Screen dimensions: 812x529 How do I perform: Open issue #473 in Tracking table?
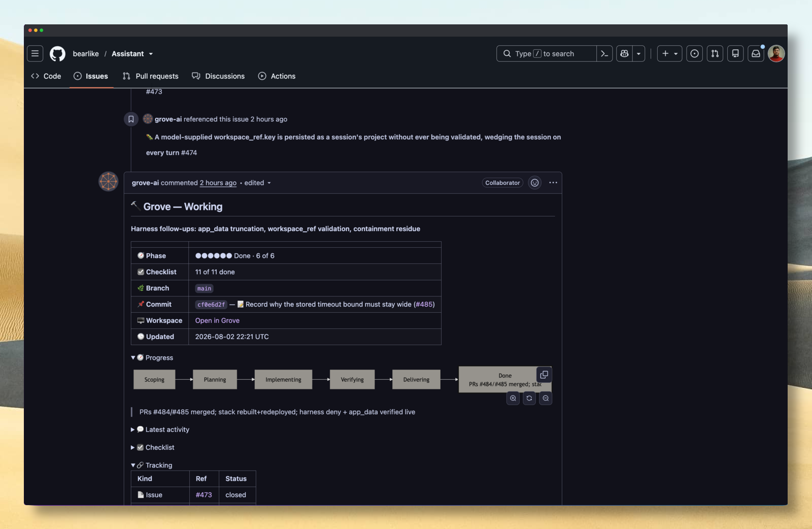204,495
